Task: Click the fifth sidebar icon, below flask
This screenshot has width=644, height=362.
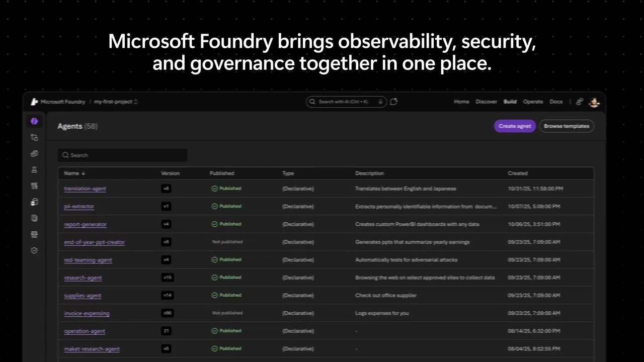Action: click(x=34, y=186)
